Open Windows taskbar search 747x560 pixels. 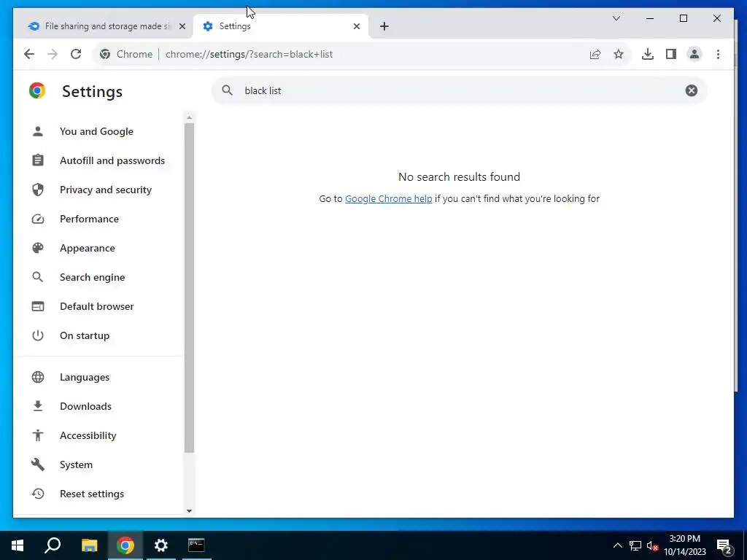[53, 545]
